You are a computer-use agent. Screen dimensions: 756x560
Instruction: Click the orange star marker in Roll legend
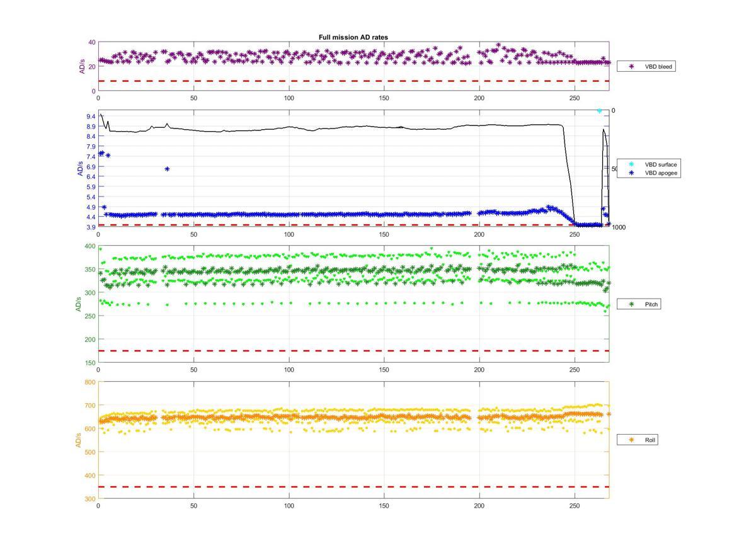click(631, 440)
